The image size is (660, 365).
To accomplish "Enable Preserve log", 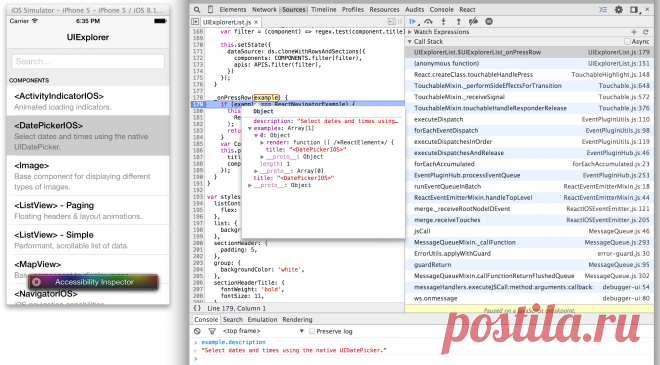I will [312, 331].
